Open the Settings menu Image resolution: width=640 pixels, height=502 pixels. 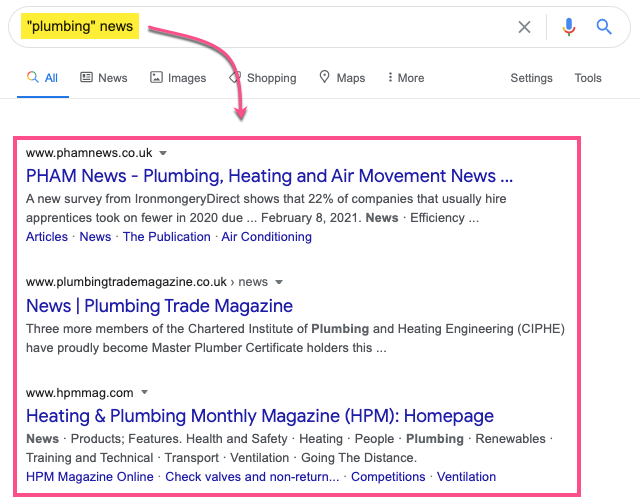[x=531, y=78]
